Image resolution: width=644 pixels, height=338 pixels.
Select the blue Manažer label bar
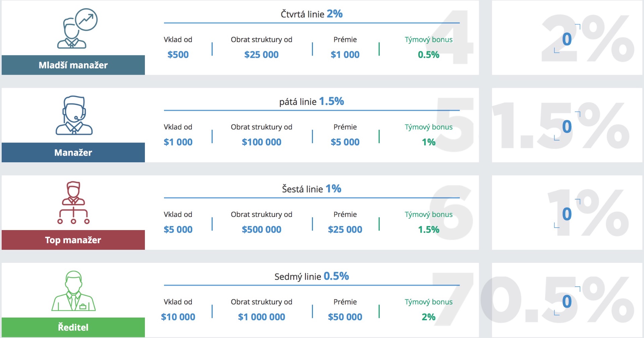point(73,153)
